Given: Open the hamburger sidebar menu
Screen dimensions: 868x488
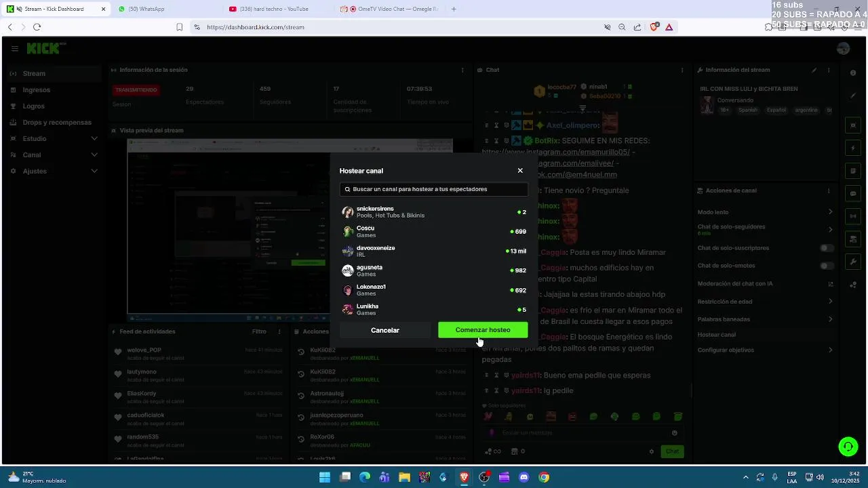Looking at the screenshot, I should point(14,48).
